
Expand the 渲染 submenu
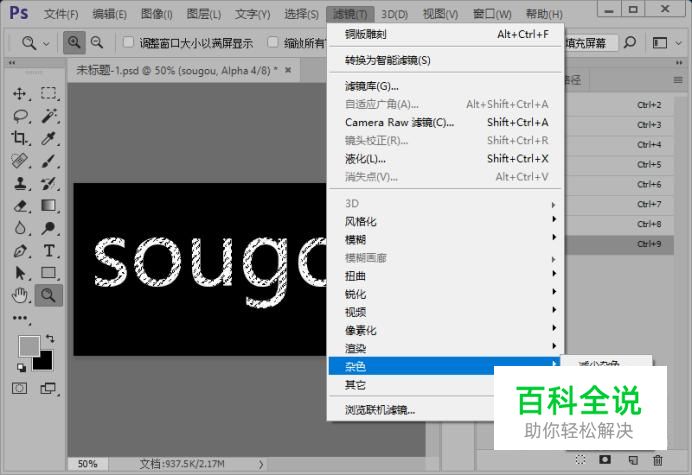[445, 348]
